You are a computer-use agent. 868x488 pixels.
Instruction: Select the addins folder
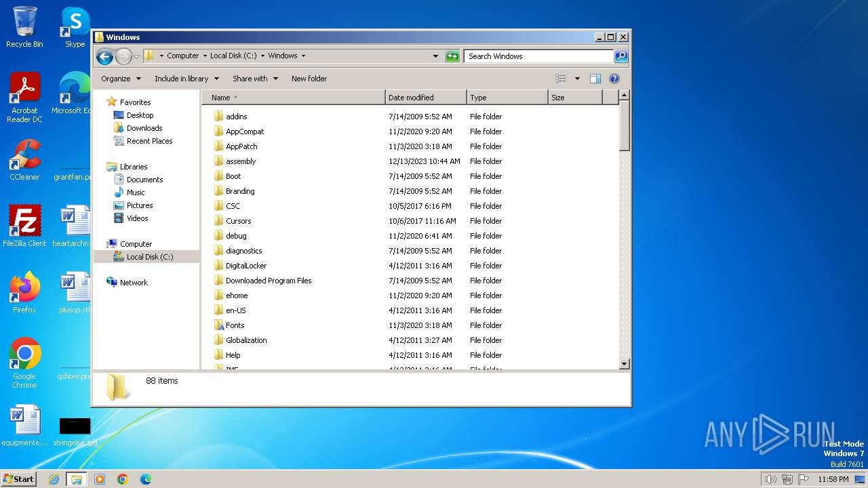point(236,117)
